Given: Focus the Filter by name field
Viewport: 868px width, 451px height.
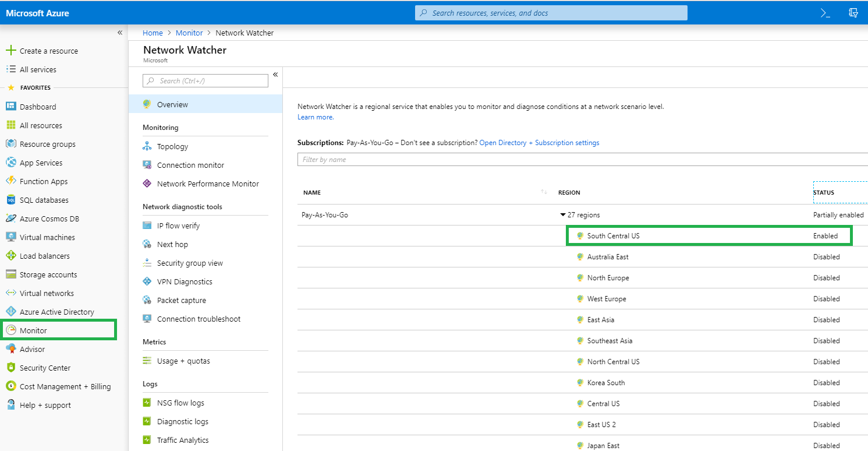Looking at the screenshot, I should 582,160.
